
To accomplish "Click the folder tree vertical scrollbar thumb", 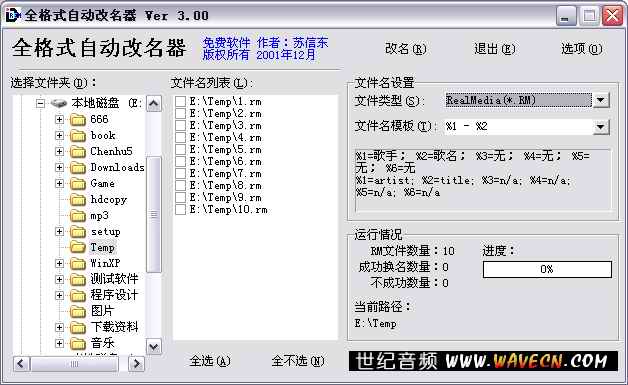I will coord(154,214).
